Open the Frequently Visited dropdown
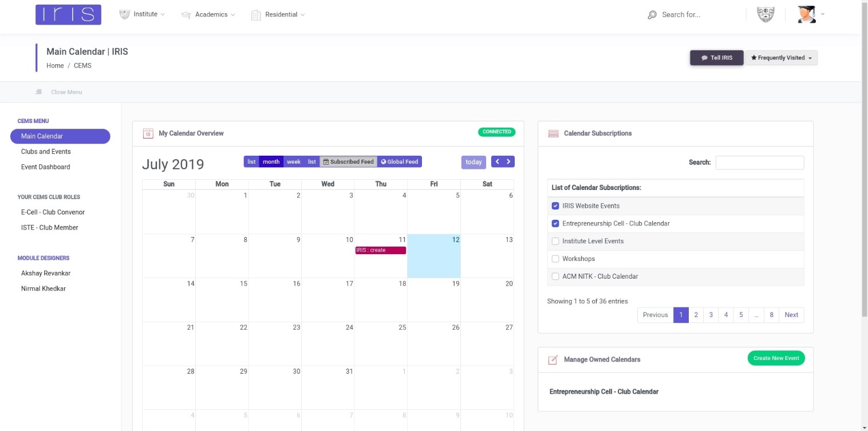 (782, 58)
